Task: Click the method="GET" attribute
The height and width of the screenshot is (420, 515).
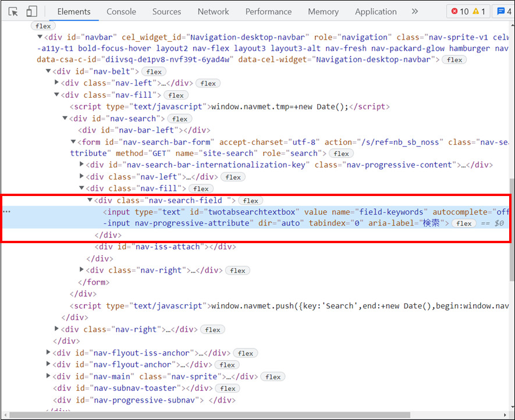Action: tap(143, 154)
